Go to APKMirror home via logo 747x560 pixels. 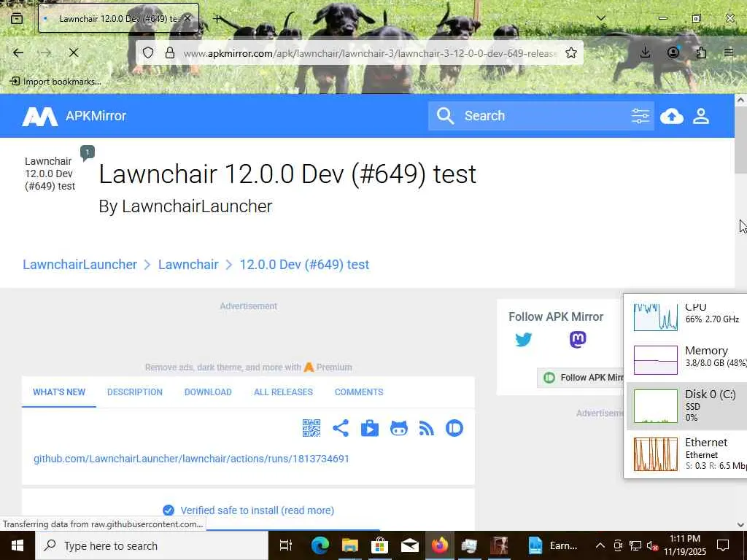pos(74,116)
